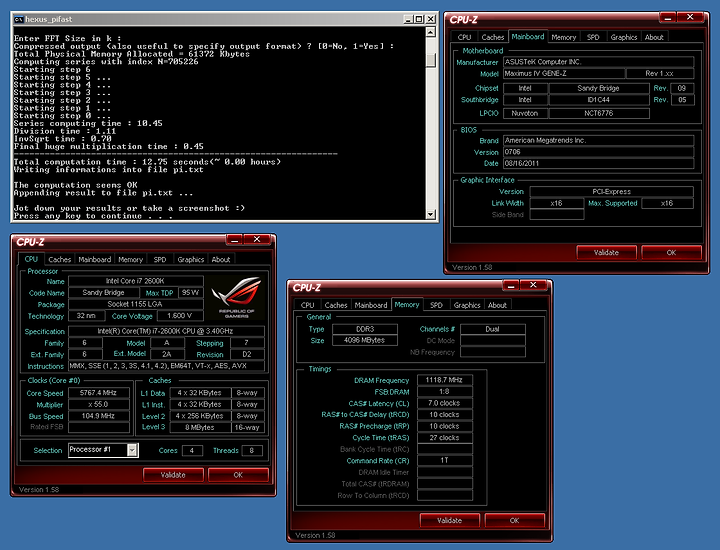
Task: Click the Bus Speed value 104.9 MHz
Action: pyautogui.click(x=98, y=416)
